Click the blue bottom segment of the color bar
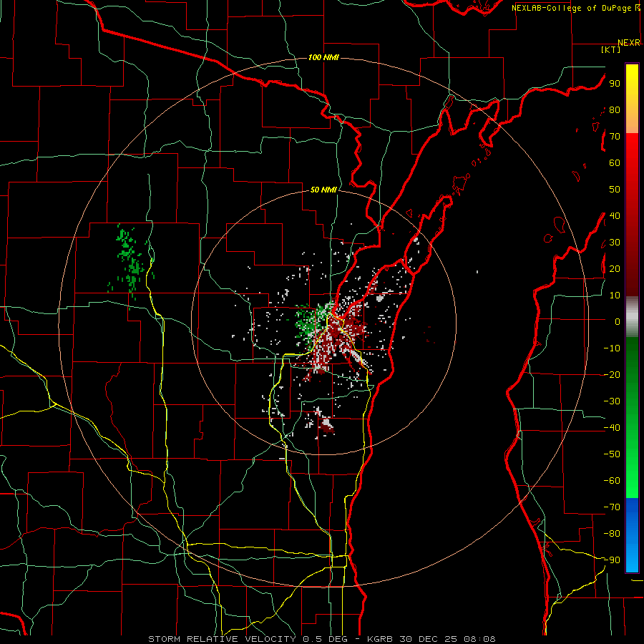This screenshot has height=644, width=644. click(x=632, y=535)
